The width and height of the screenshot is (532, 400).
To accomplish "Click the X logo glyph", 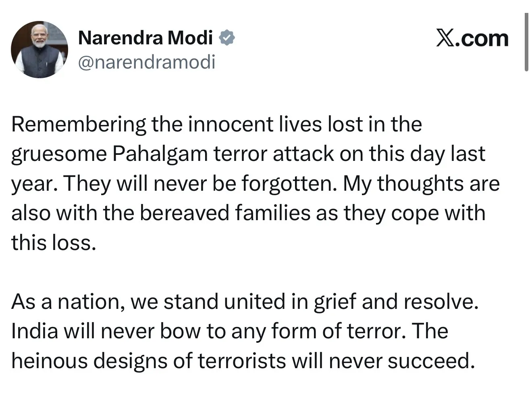I will pyautogui.click(x=445, y=39).
